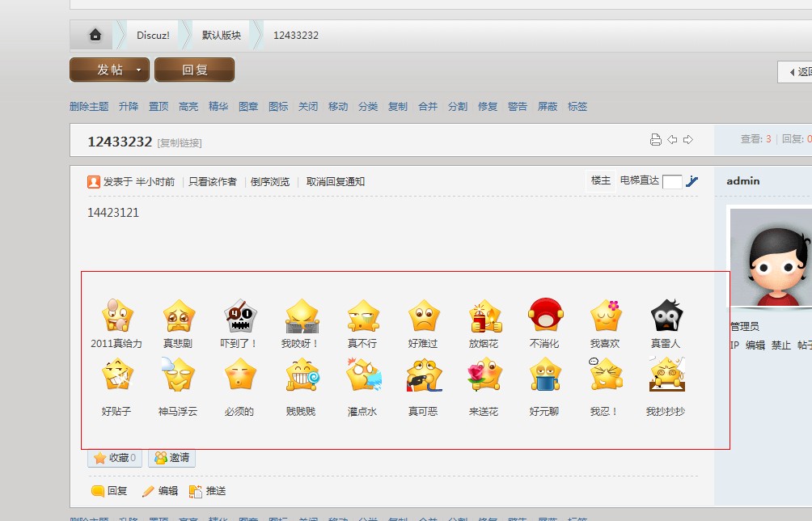This screenshot has height=521, width=812.
Task: Click the 必须的 emoticon
Action: 240,375
